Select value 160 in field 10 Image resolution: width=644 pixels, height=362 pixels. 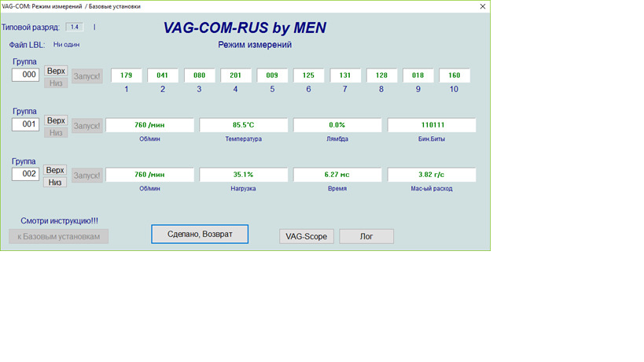(454, 76)
